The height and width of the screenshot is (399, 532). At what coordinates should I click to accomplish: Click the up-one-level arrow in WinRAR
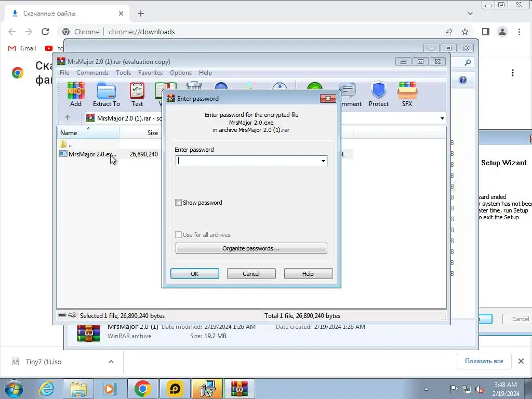tap(68, 118)
